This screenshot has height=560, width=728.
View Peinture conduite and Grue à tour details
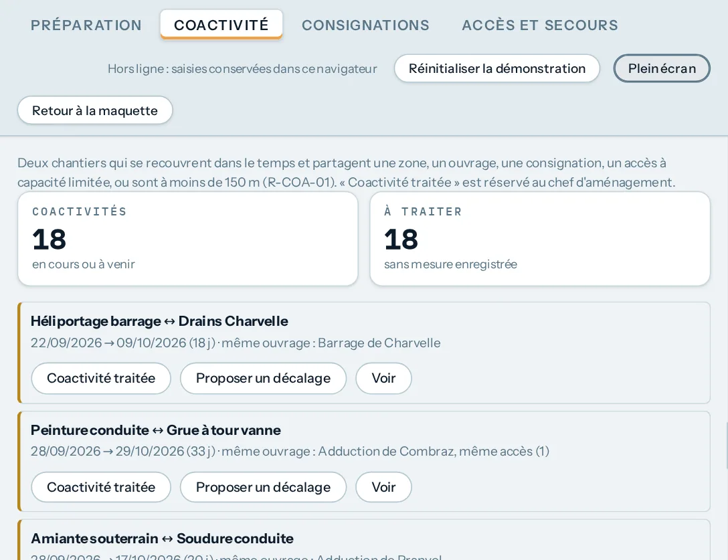click(383, 487)
